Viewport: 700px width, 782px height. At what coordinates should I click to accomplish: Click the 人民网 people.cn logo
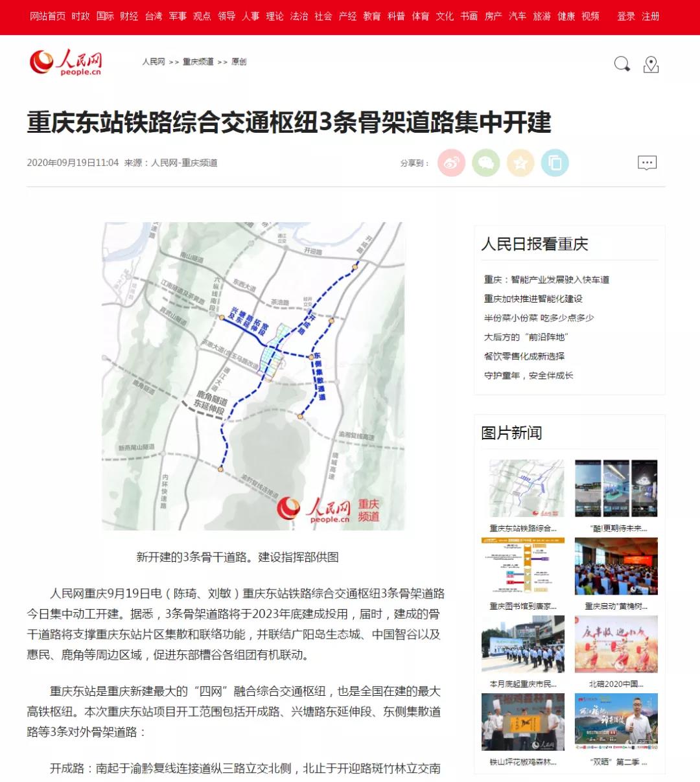point(65,63)
